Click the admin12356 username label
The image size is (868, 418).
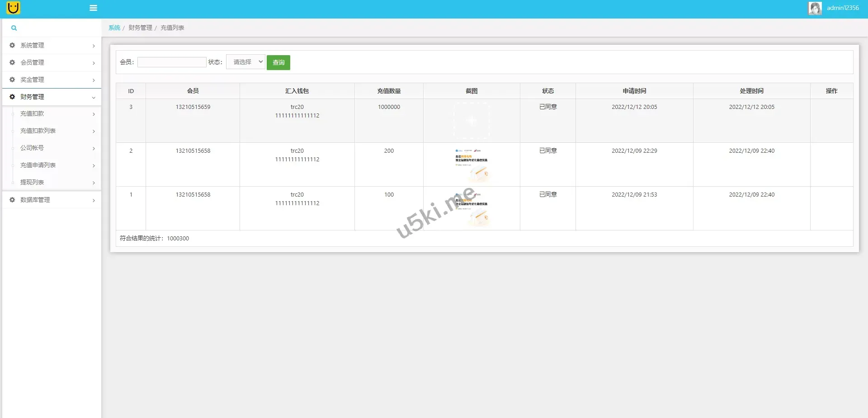843,8
